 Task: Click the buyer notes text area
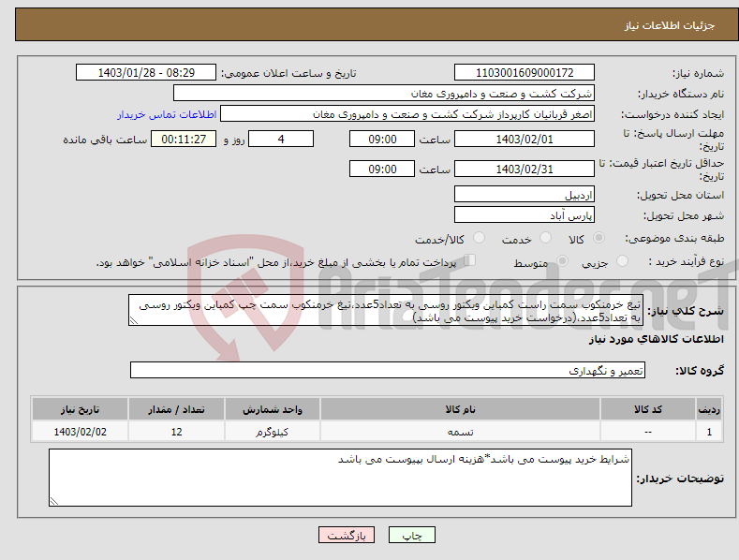[340, 478]
